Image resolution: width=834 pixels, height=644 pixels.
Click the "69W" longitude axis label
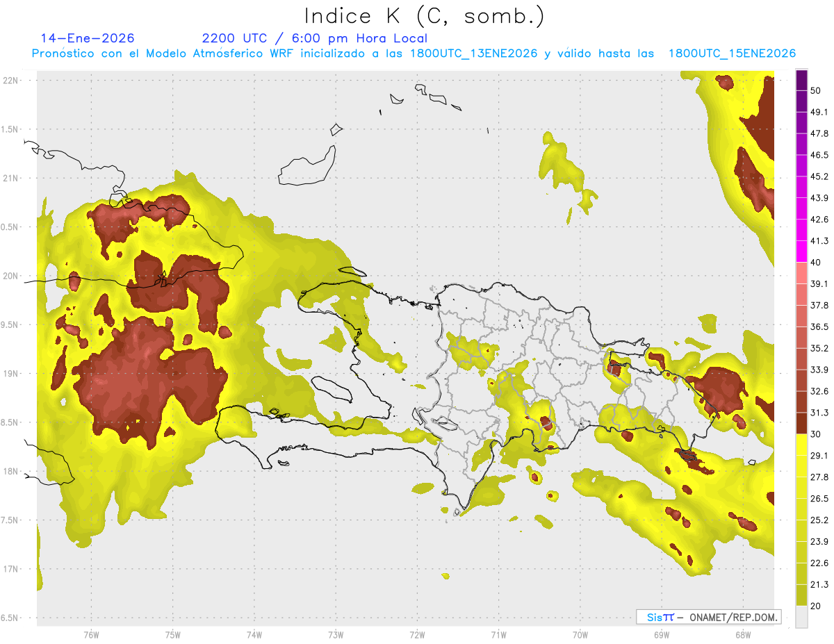[661, 634]
